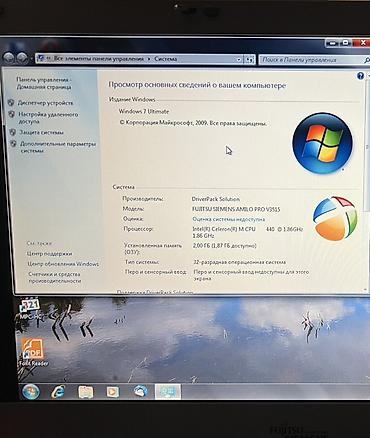370x438 pixels.
Task: Launch Internet Explorer from taskbar
Action: (x=58, y=392)
